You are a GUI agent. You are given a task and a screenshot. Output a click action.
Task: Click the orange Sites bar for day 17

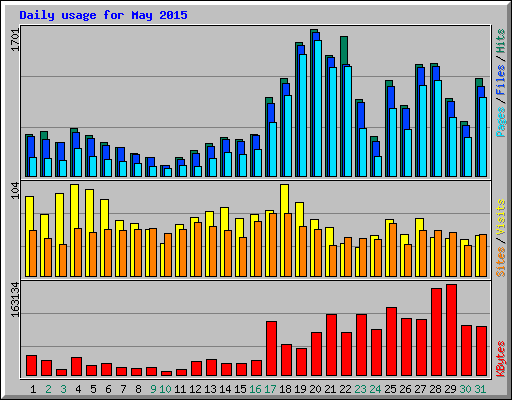273,245
